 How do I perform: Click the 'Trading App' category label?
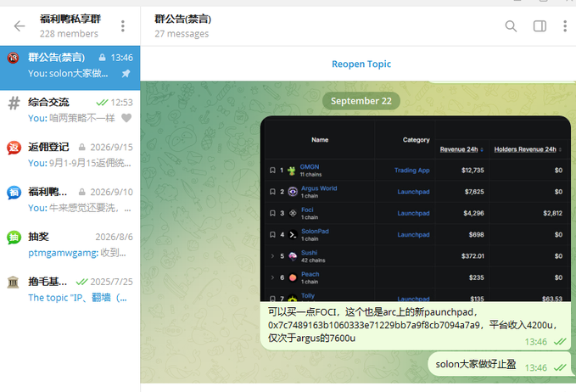[411, 170]
